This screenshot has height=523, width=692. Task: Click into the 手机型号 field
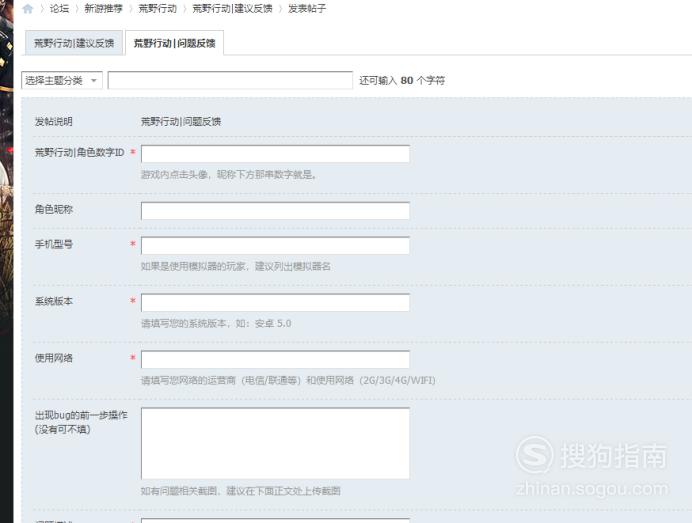coord(275,245)
